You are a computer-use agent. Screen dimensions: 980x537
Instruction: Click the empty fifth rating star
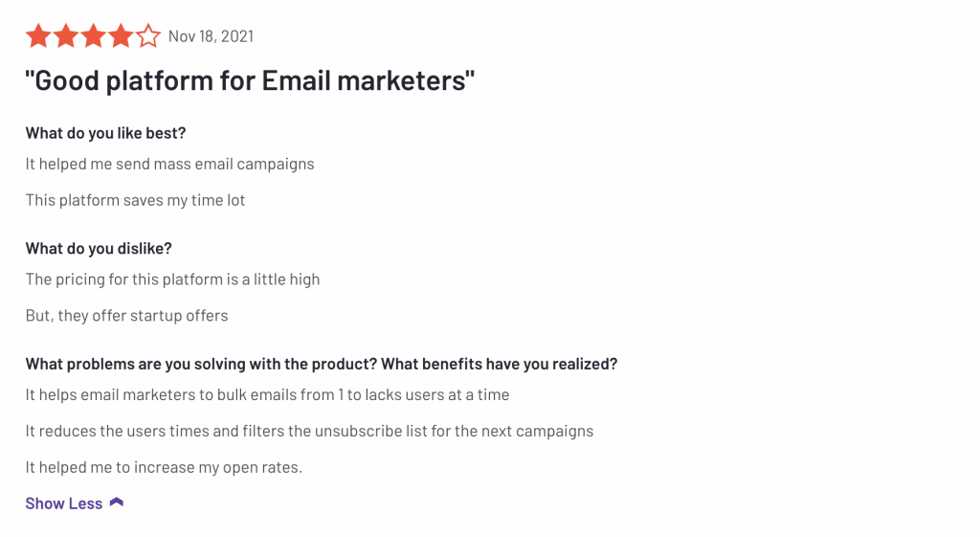tap(148, 37)
